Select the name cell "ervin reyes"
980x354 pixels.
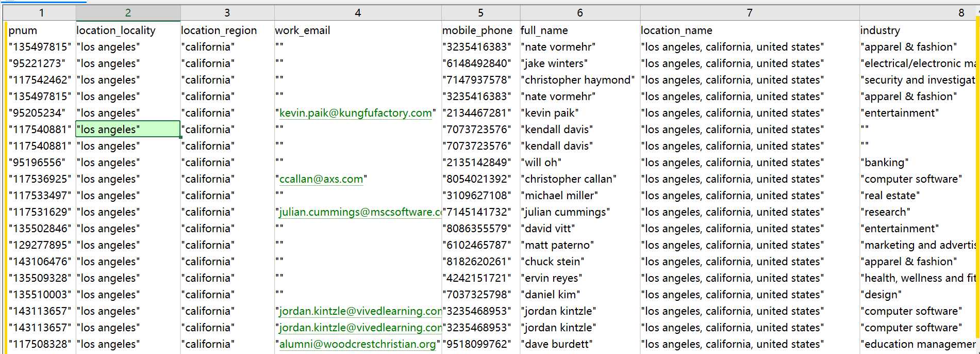tap(580, 278)
